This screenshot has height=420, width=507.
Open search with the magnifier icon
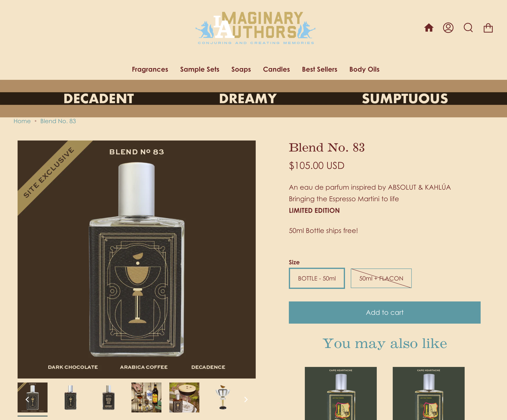click(468, 28)
